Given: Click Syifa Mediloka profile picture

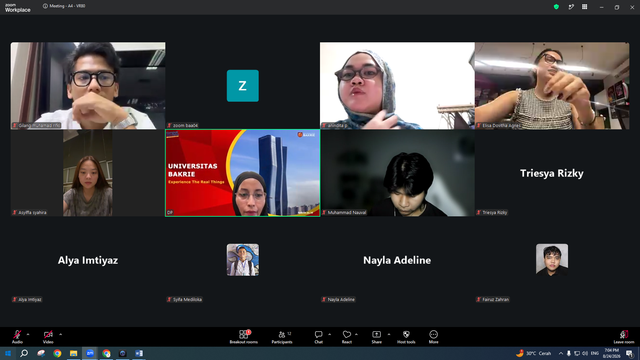Looking at the screenshot, I should [x=242, y=260].
